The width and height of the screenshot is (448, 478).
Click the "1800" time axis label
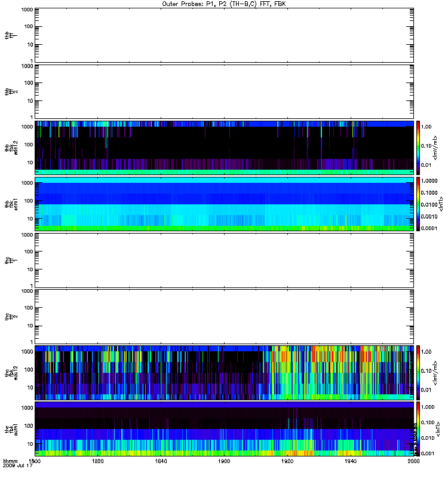[35, 461]
